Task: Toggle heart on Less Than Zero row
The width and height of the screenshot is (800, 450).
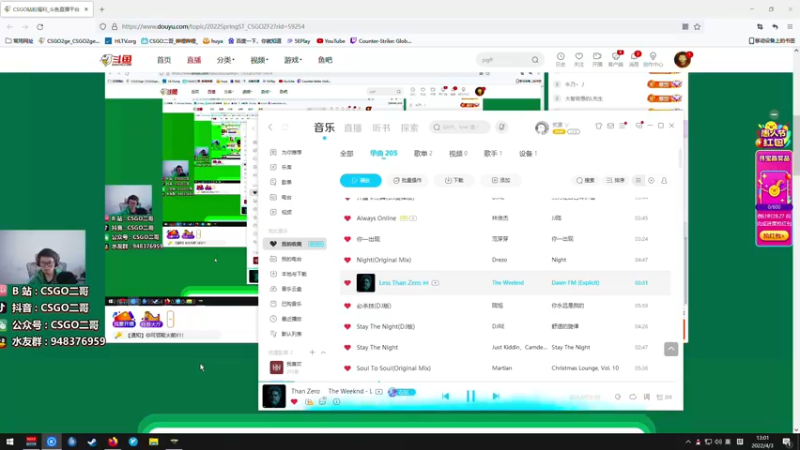Action: 347,283
